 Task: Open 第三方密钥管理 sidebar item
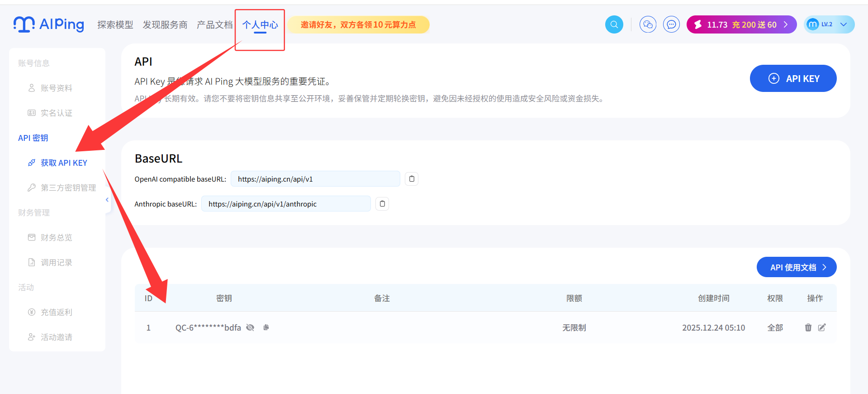pyautogui.click(x=68, y=187)
